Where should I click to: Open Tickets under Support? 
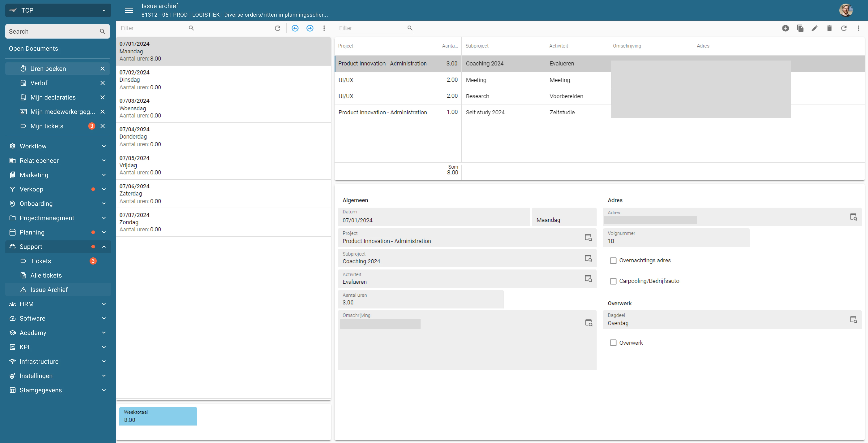(x=58, y=261)
